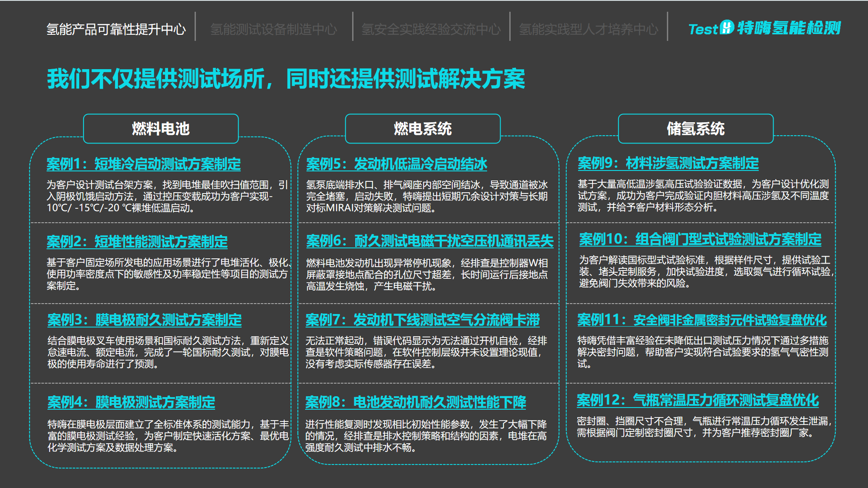
Task: Open link 案例8 电池发动机耐久测试性能下降
Action: pos(415,402)
